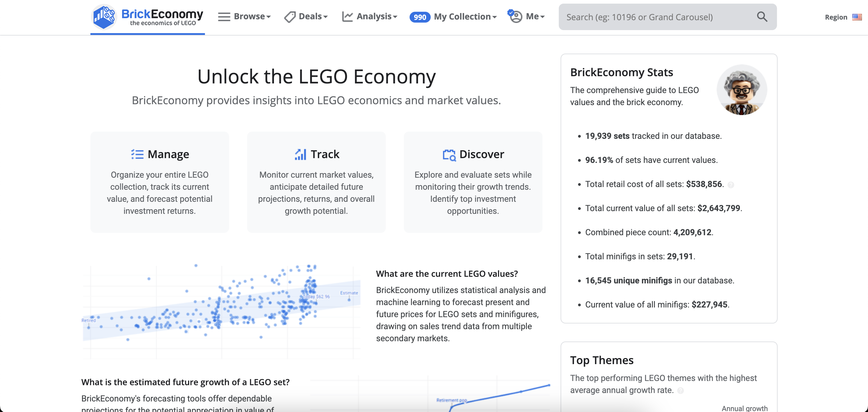Open the Deals menu
The height and width of the screenshot is (412, 868).
click(x=313, y=17)
